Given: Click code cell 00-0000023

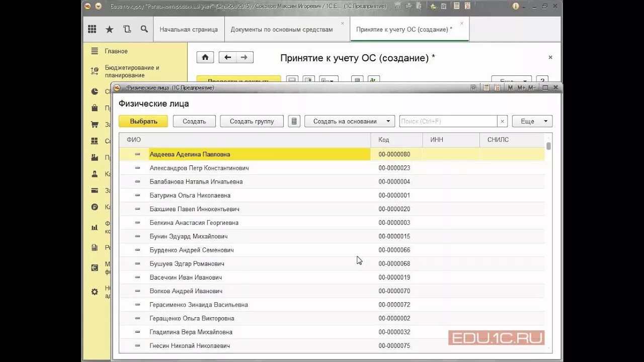Looking at the screenshot, I should [x=397, y=168].
